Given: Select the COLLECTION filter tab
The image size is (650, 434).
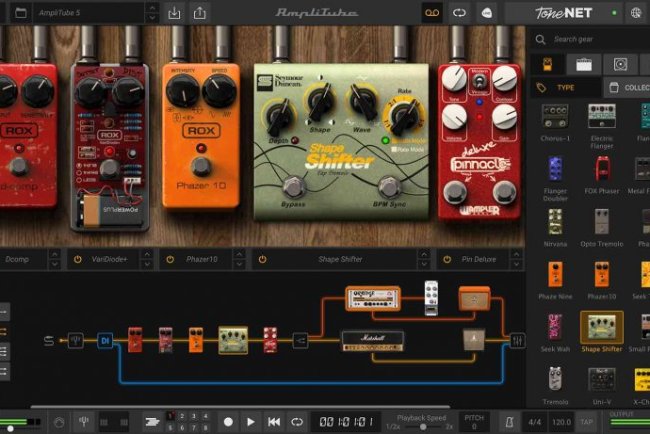Looking at the screenshot, I should coord(627,87).
